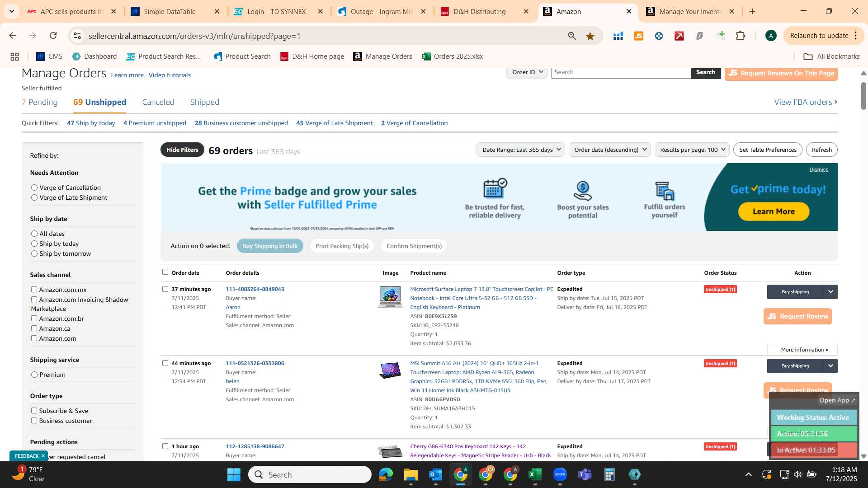Show hidden system tray icons

749,474
